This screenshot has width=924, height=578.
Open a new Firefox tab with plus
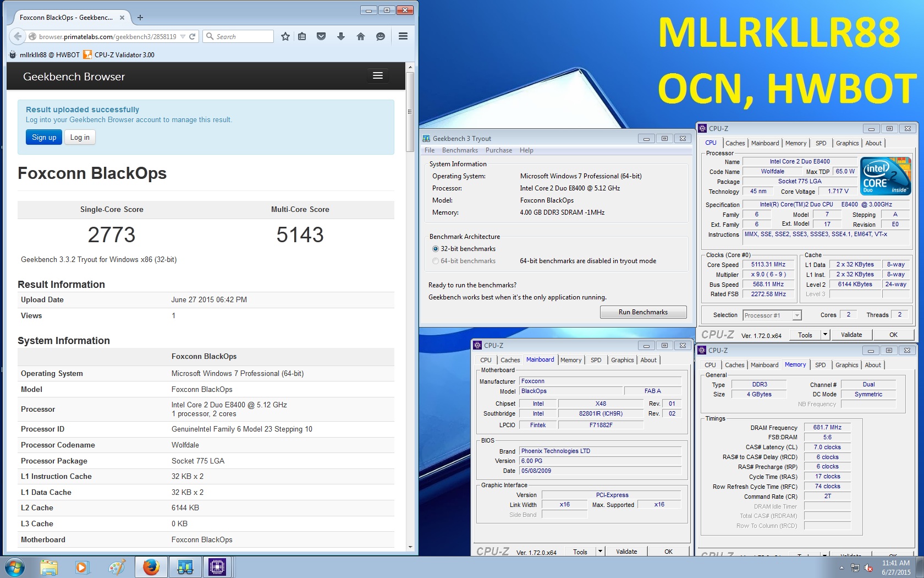(x=140, y=18)
